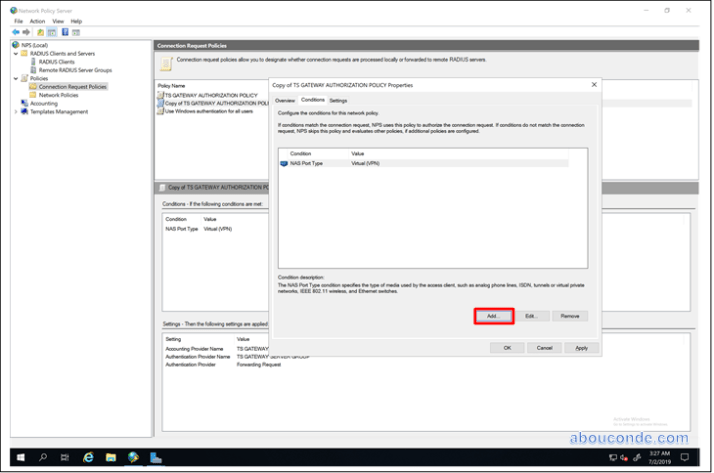
Task: Click the Windows Start button
Action: pos(19,457)
